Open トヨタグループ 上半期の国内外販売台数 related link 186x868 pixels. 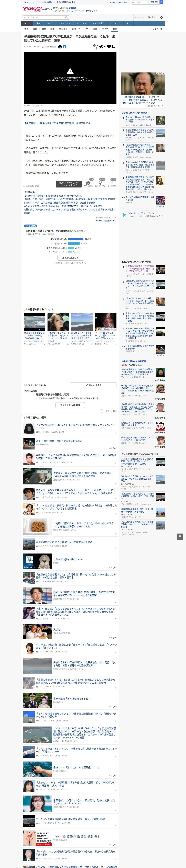(59, 203)
